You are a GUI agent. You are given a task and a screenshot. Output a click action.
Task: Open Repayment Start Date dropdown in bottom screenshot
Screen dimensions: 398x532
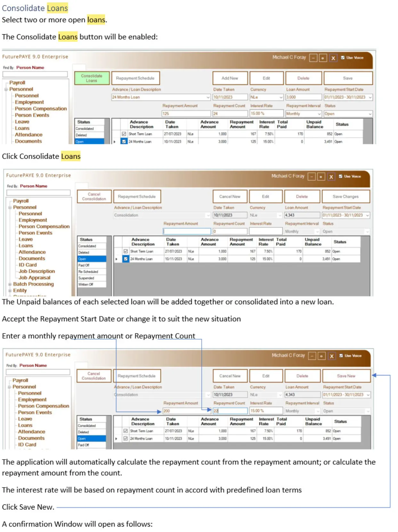(x=368, y=395)
